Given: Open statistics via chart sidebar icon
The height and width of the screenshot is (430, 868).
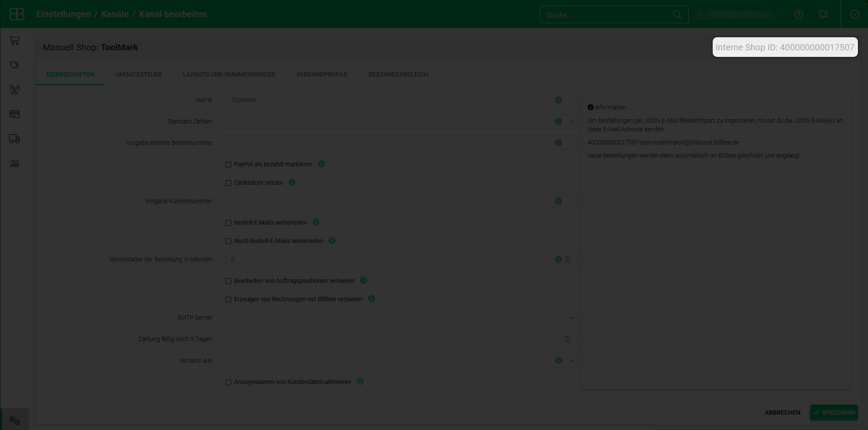Looking at the screenshot, I should coord(14,163).
